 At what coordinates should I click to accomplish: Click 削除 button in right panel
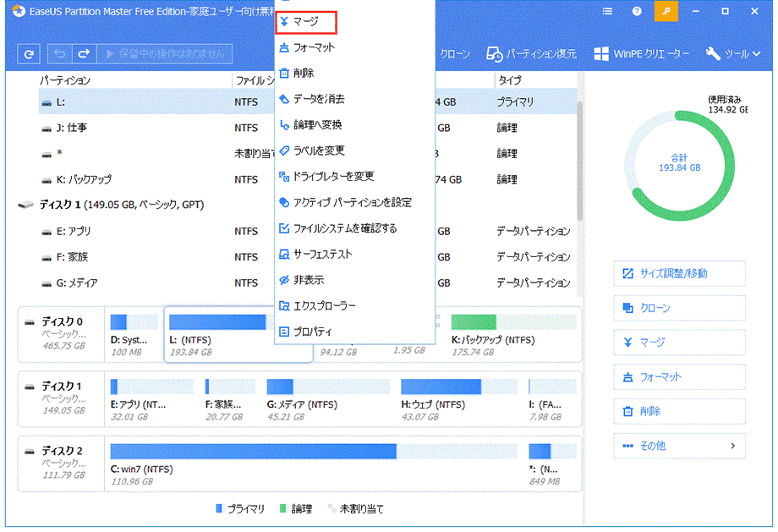coord(679,411)
